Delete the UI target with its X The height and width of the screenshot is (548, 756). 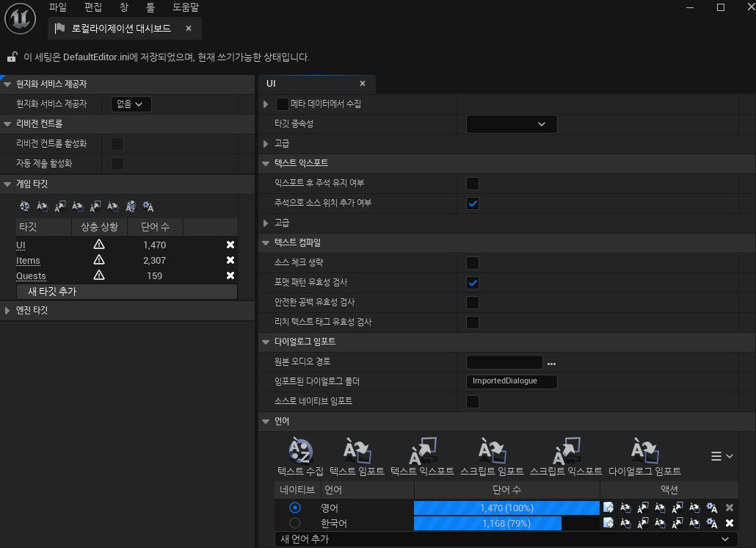[230, 245]
